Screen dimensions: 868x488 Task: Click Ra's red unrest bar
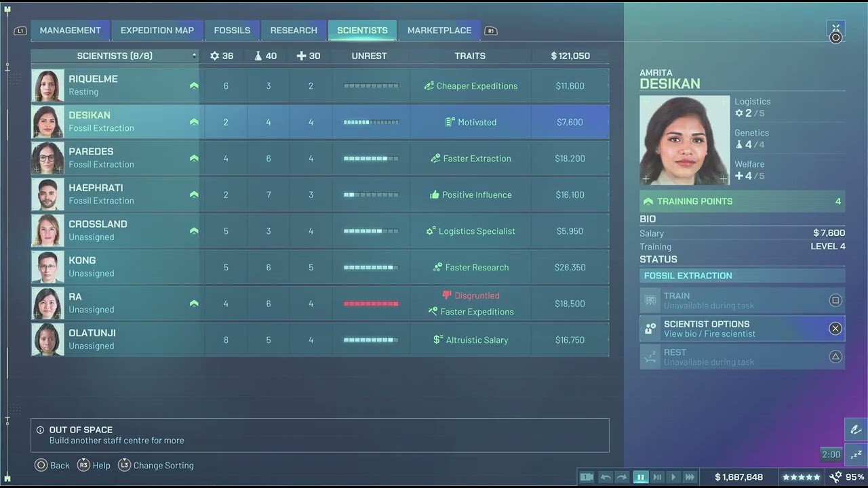(371, 304)
